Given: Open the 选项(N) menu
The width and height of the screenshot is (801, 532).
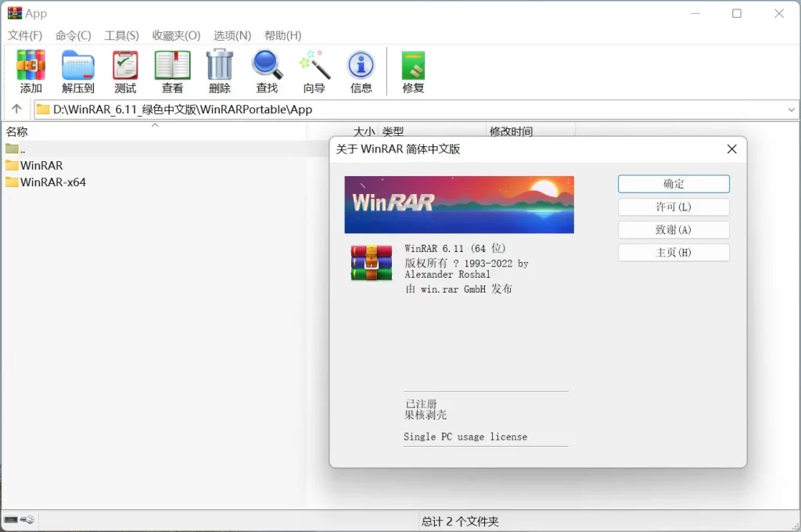Looking at the screenshot, I should coord(232,35).
